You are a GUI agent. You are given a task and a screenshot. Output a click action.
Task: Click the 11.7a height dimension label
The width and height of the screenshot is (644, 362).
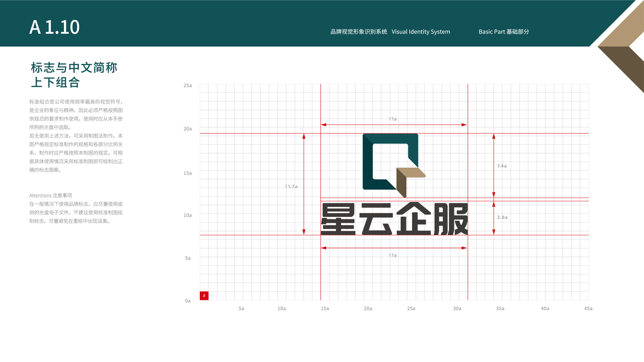click(291, 186)
